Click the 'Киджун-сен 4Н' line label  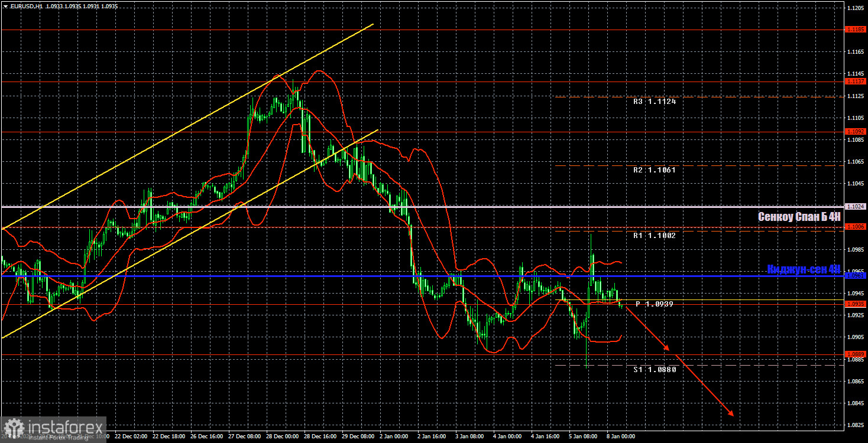pyautogui.click(x=804, y=269)
